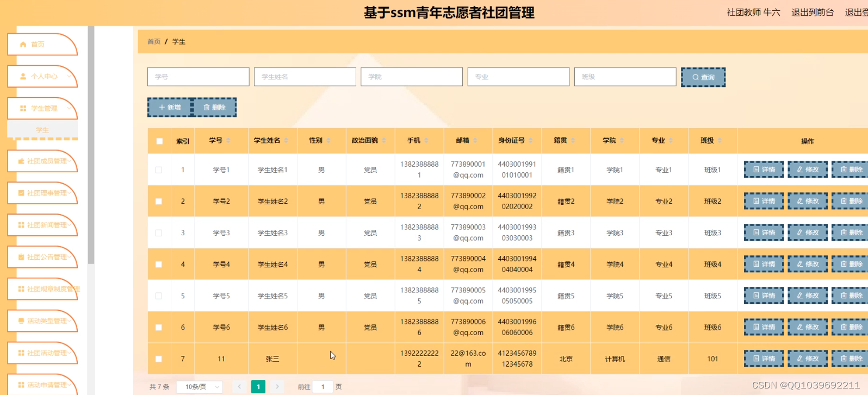Screen dimensions: 868x395
Task: Expand the 社团新闻管理 menu
Action: coord(42,225)
